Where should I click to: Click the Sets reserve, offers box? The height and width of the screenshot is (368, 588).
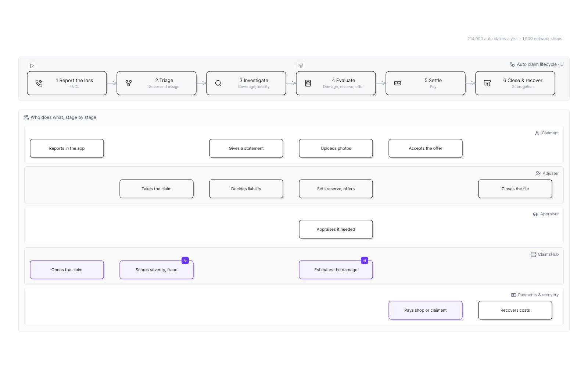[x=336, y=189]
